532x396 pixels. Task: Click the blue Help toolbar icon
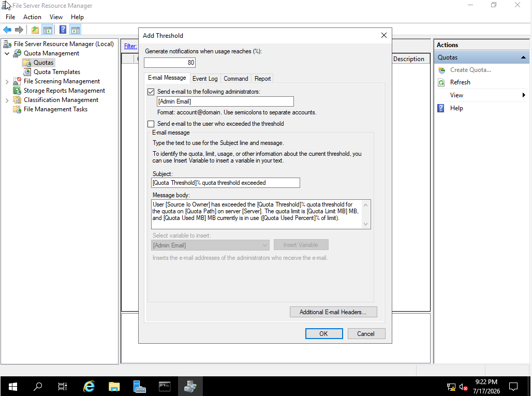point(63,30)
